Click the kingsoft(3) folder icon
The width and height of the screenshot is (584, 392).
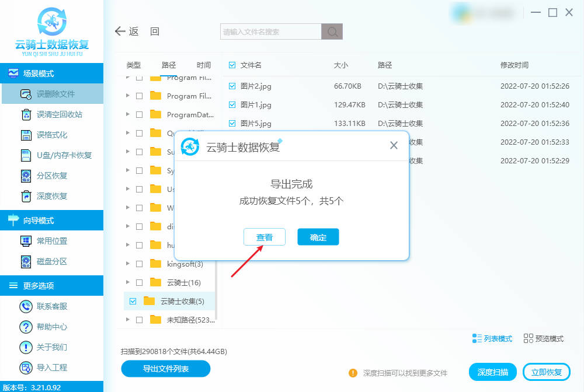[x=156, y=264]
